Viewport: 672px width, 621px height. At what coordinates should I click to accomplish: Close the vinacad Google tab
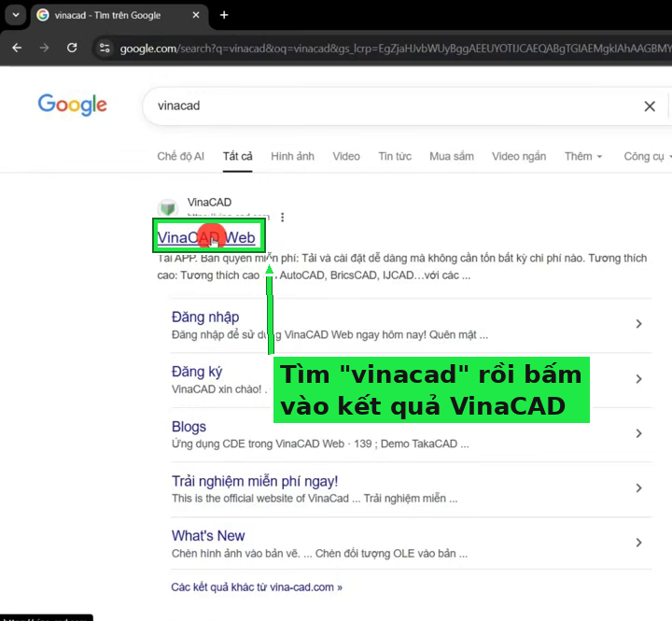196,15
